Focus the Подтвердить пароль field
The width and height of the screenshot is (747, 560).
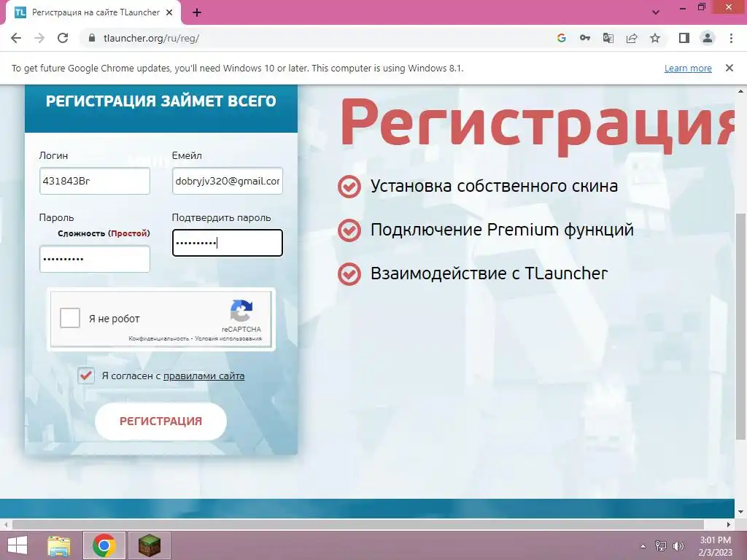[x=228, y=243]
